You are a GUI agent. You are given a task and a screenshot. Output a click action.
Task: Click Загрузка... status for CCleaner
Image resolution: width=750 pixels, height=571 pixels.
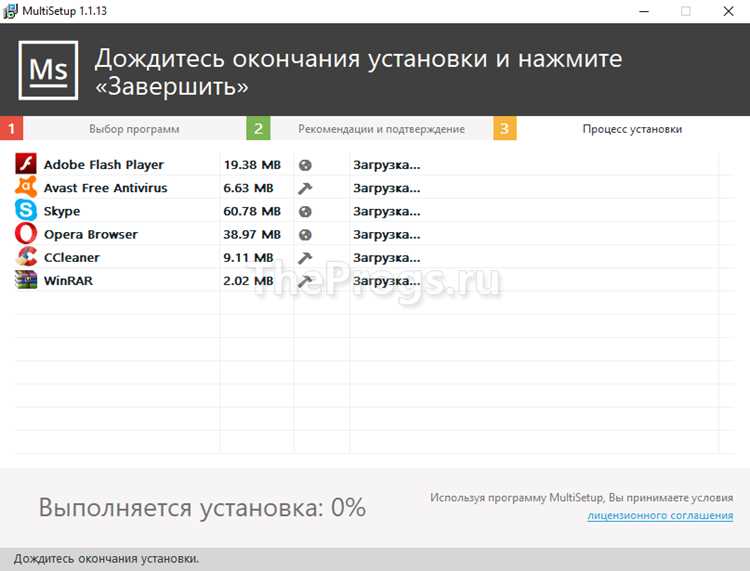pos(386,258)
